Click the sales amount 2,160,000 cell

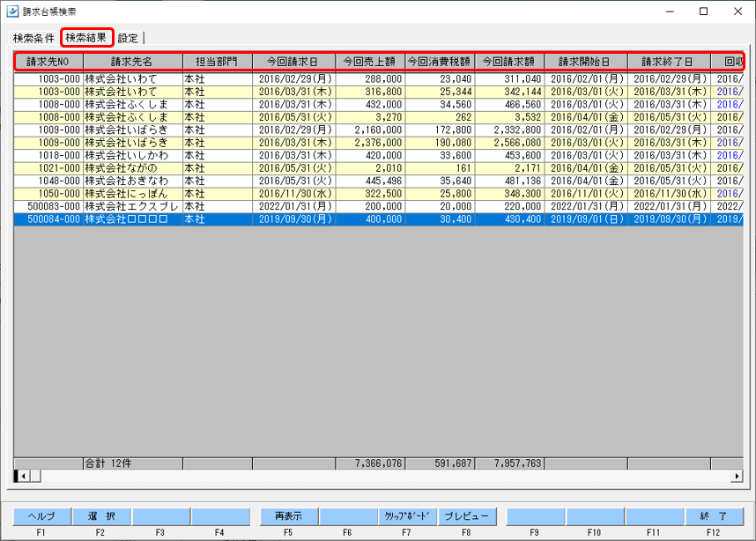point(370,130)
